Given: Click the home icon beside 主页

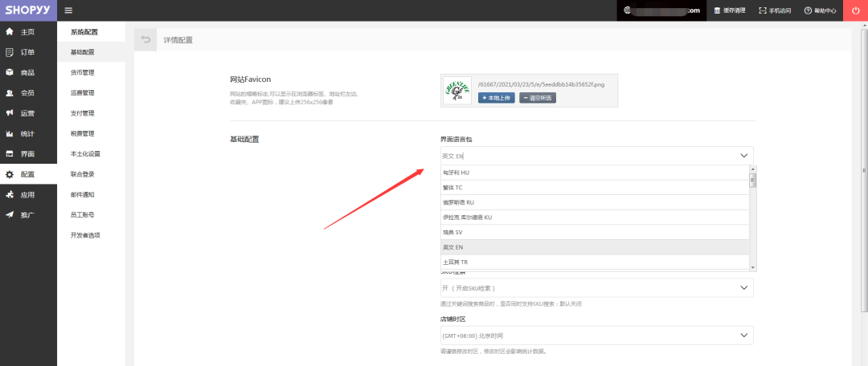Looking at the screenshot, I should click(x=10, y=32).
